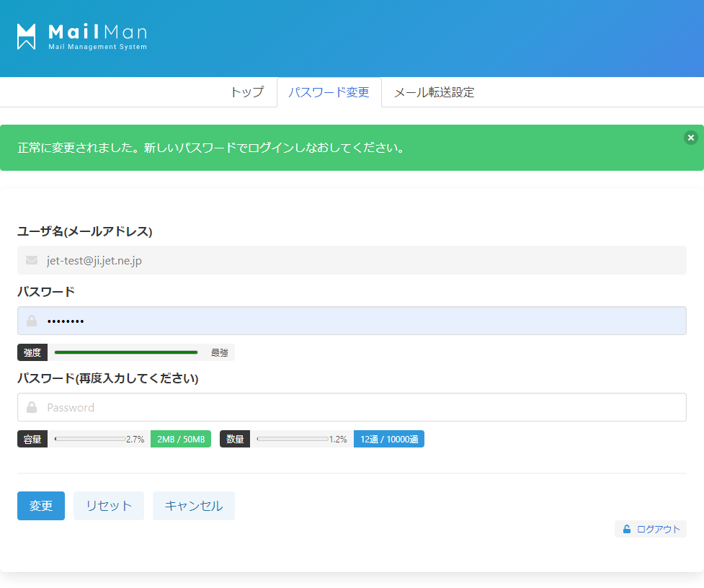Image resolution: width=704 pixels, height=588 pixels.
Task: Log out using the ログアウト link
Action: [x=658, y=529]
